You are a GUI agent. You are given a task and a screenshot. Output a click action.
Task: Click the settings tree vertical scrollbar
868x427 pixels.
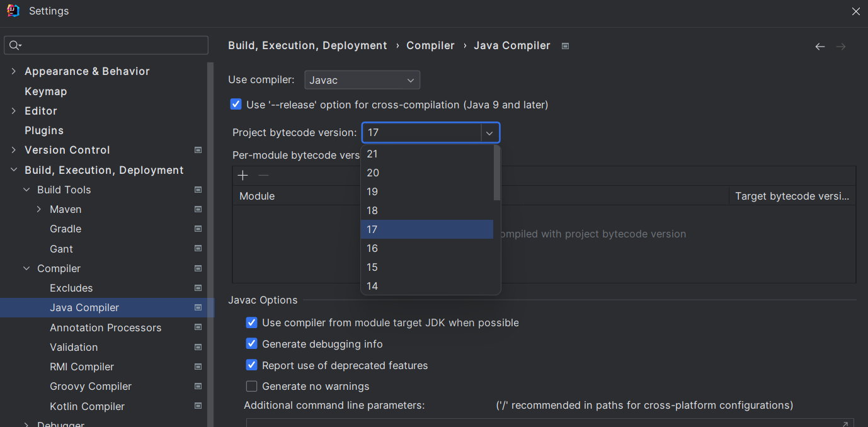(211, 246)
